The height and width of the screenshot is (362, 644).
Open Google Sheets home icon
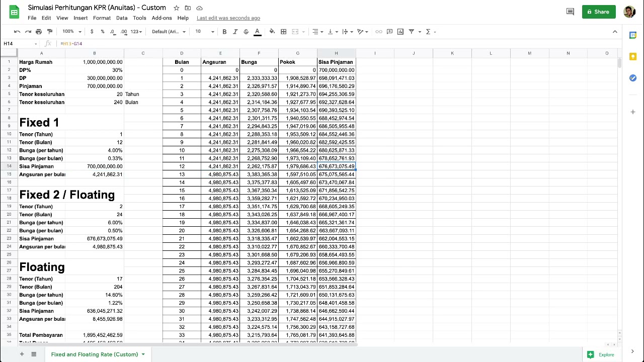[x=14, y=12]
